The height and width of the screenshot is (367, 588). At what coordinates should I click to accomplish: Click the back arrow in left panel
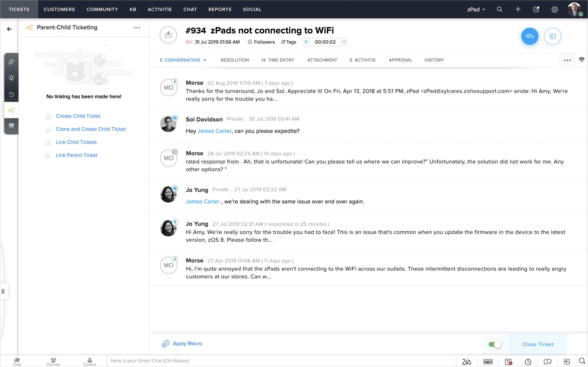coord(9,29)
